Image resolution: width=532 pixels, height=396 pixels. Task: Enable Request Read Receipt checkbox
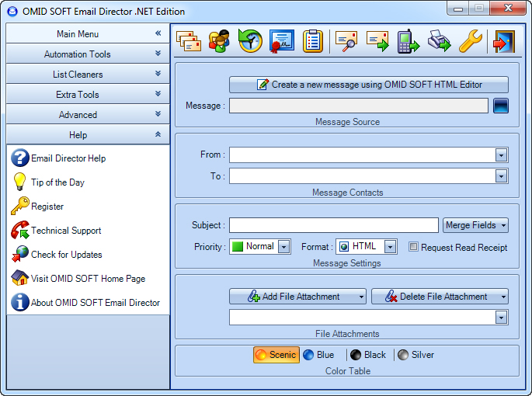(x=413, y=247)
